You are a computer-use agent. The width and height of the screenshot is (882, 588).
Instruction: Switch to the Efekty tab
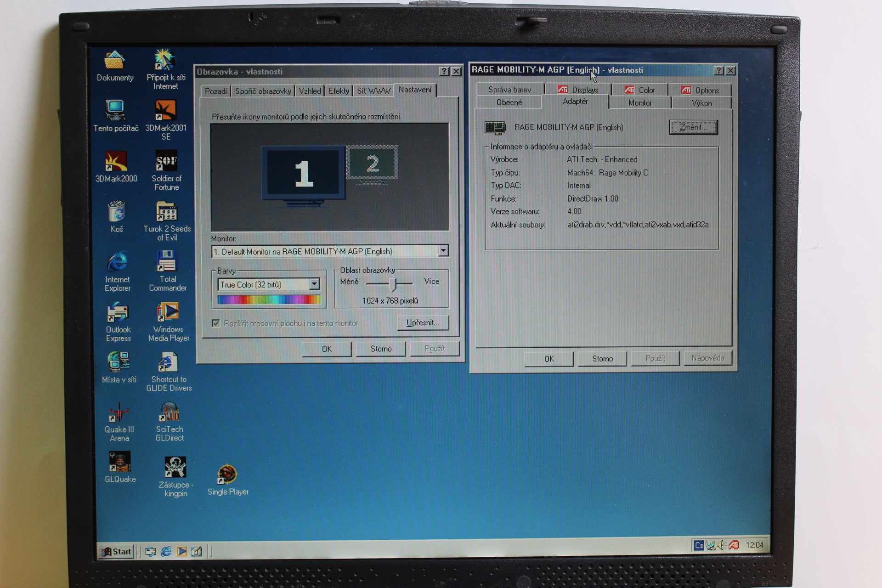tap(339, 91)
